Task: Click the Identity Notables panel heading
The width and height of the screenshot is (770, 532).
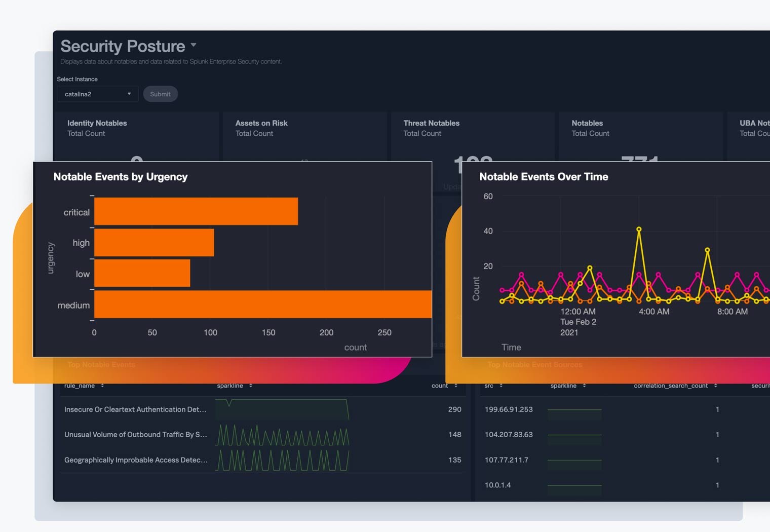Action: [x=97, y=123]
